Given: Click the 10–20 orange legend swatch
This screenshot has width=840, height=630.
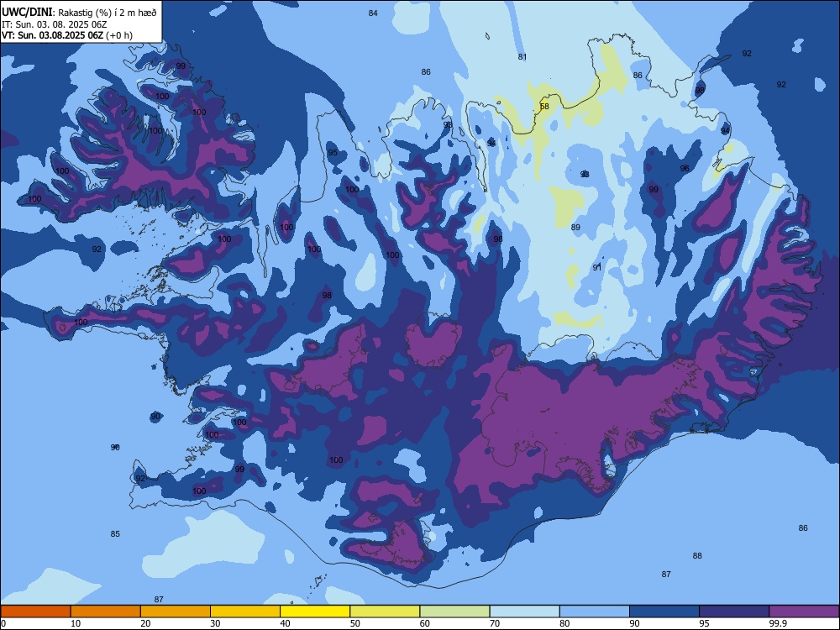Looking at the screenshot, I should pos(106,612).
